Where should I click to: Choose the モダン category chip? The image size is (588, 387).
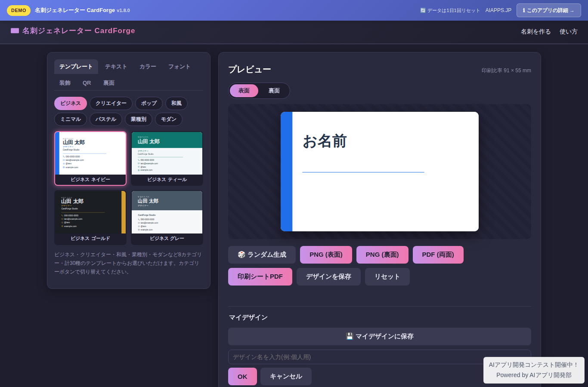tap(169, 119)
